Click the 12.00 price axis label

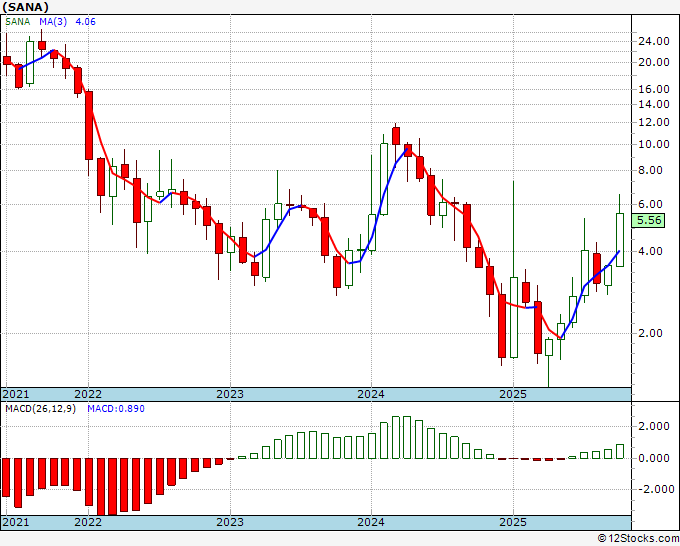[654, 122]
